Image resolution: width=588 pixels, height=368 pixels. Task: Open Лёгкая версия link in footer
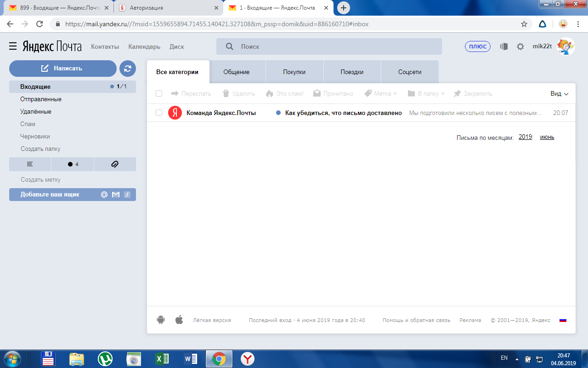[212, 320]
